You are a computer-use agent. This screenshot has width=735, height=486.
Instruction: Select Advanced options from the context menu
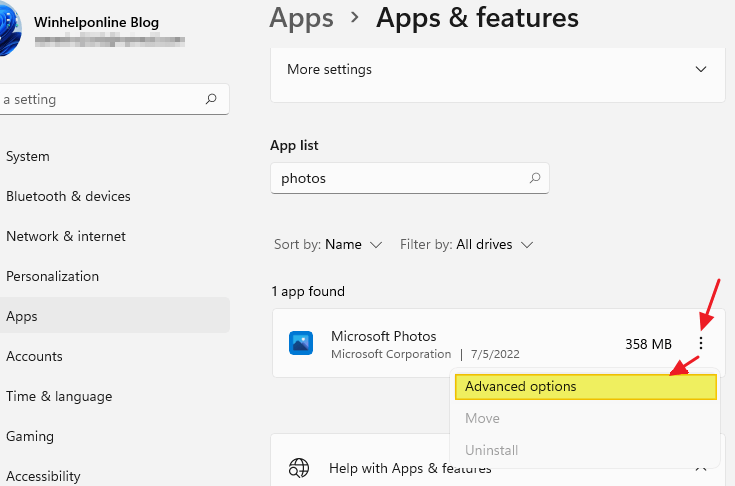[585, 387]
